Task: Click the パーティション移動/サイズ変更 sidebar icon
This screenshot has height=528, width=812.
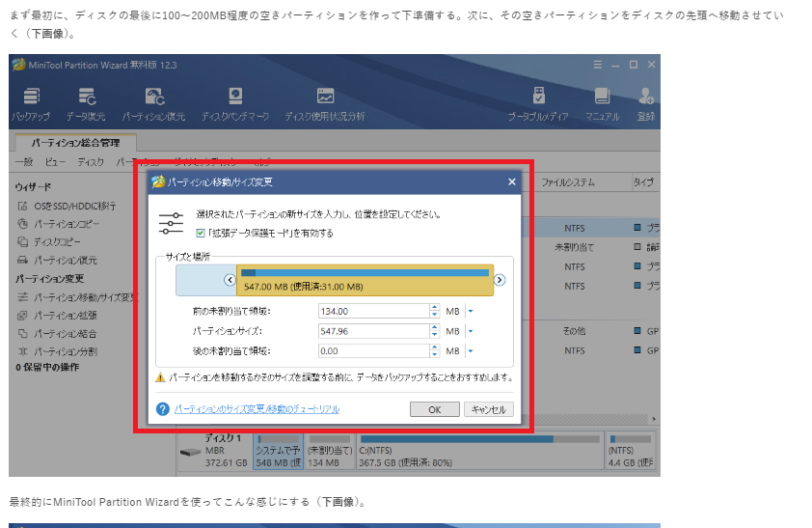Action: (x=22, y=297)
